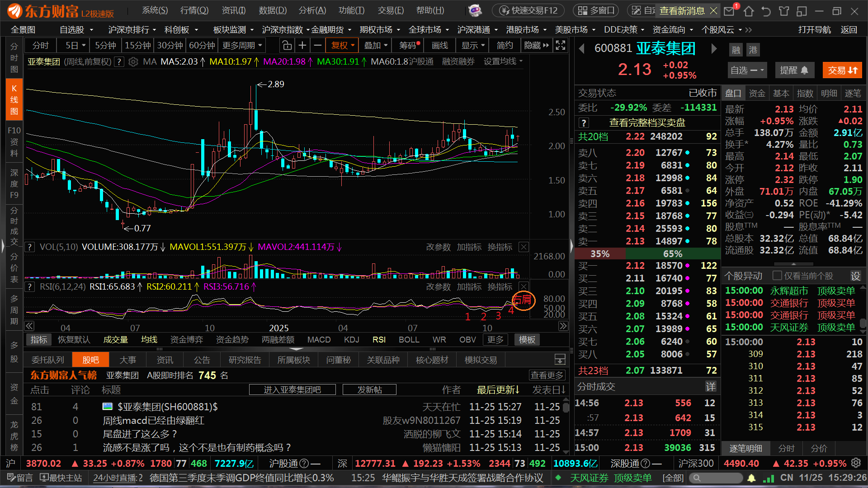
Task: Click the alert bell button 提醒
Action: (794, 70)
